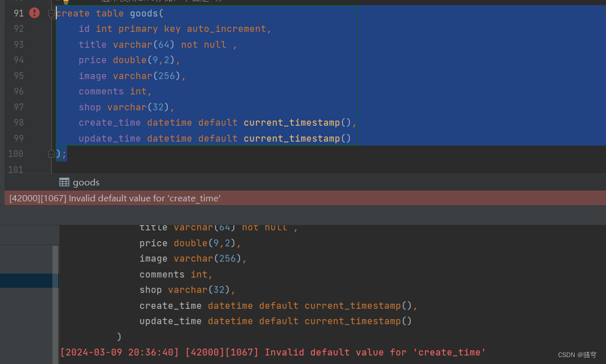Click update_time definition on editor line 99
Viewport: 606px width, 364px height.
click(x=215, y=139)
